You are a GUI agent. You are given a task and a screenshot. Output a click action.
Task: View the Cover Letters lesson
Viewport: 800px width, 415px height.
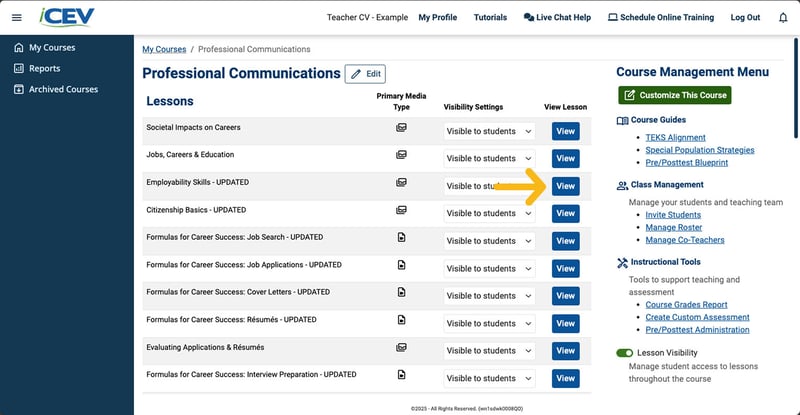(x=565, y=296)
